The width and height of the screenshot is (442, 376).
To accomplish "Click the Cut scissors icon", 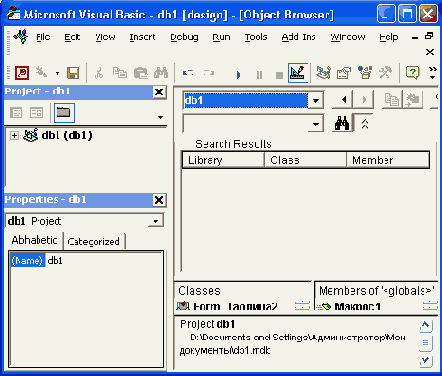I will pos(99,73).
